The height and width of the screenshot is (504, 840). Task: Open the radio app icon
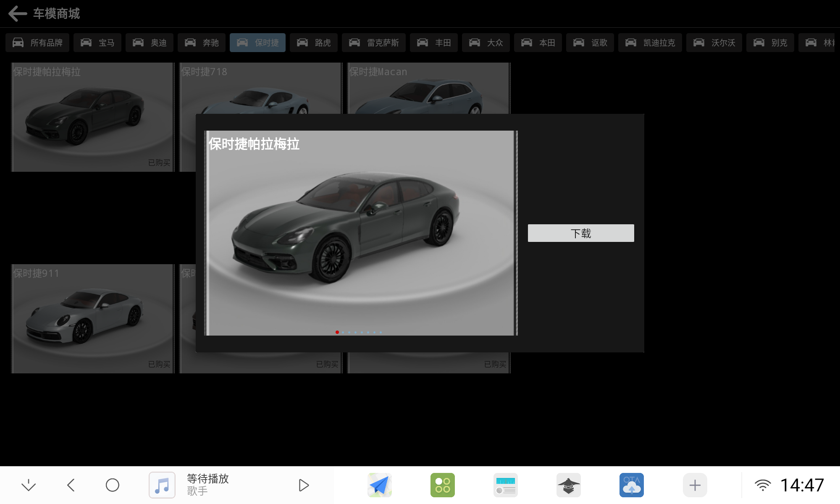click(506, 485)
